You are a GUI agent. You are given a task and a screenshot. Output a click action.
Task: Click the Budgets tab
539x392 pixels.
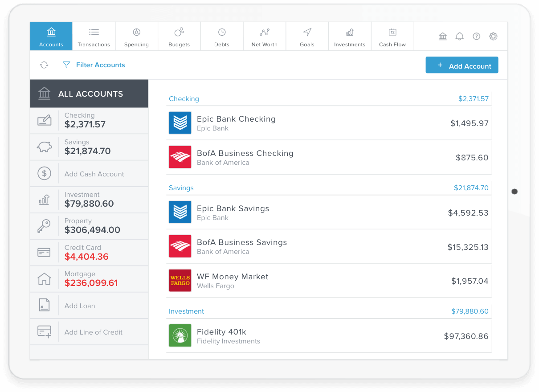coord(179,36)
